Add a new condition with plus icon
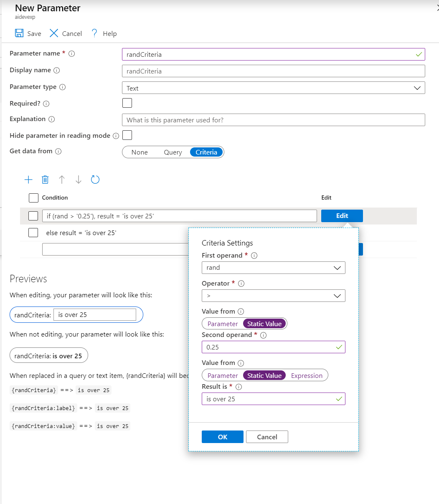 (x=28, y=180)
